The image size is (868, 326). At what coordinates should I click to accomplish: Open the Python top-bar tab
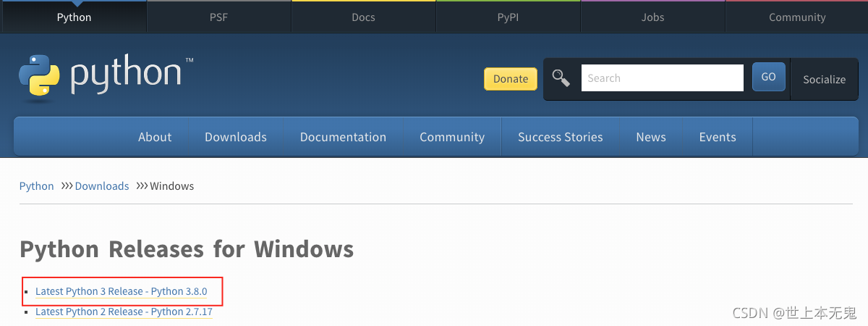click(74, 17)
